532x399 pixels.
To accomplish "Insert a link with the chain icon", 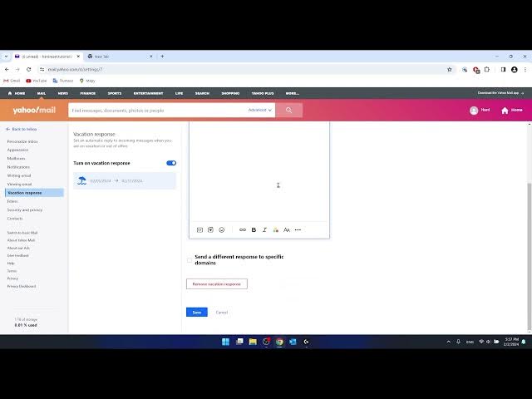I will point(243,230).
